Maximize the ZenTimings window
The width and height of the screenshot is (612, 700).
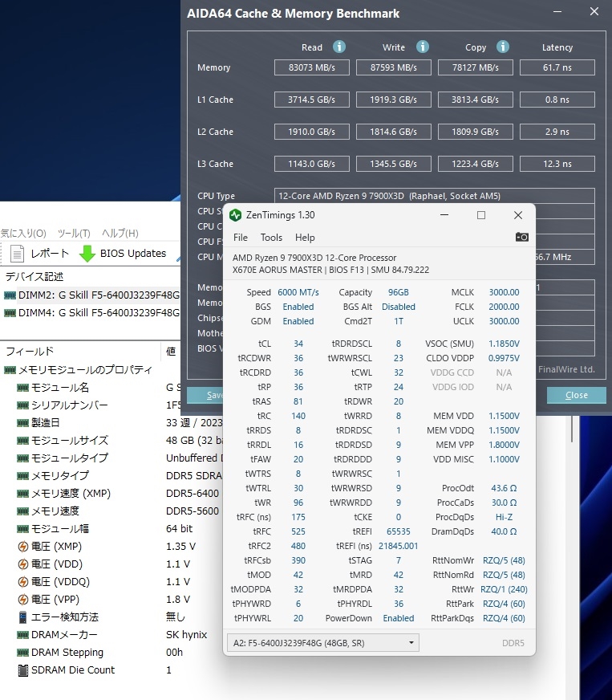[x=481, y=215]
